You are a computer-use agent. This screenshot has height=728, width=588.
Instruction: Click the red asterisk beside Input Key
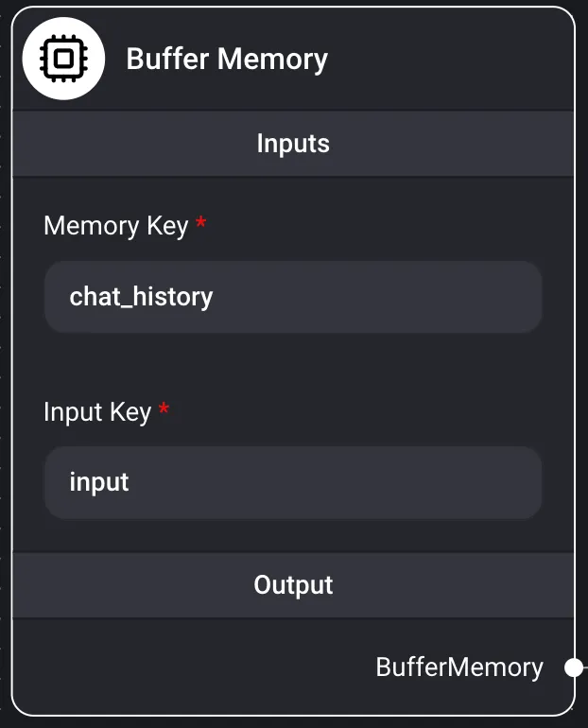[164, 409]
